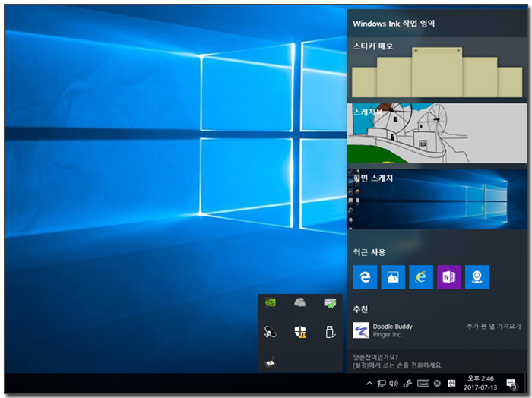Open Microsoft Edge from recently used apps
The image size is (532, 398).
point(365,277)
